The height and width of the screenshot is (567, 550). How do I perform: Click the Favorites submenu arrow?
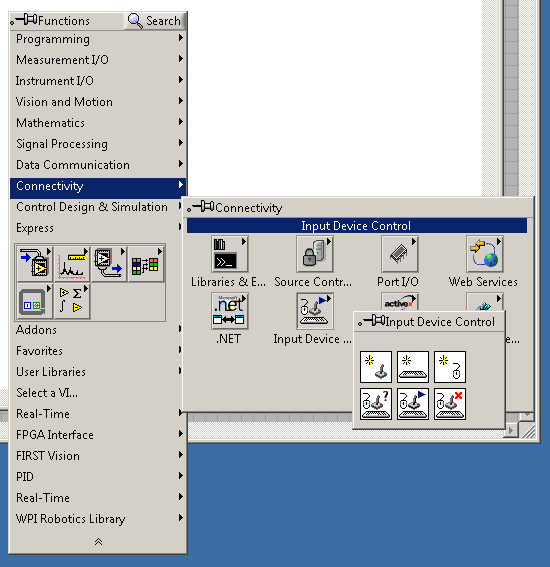(181, 349)
